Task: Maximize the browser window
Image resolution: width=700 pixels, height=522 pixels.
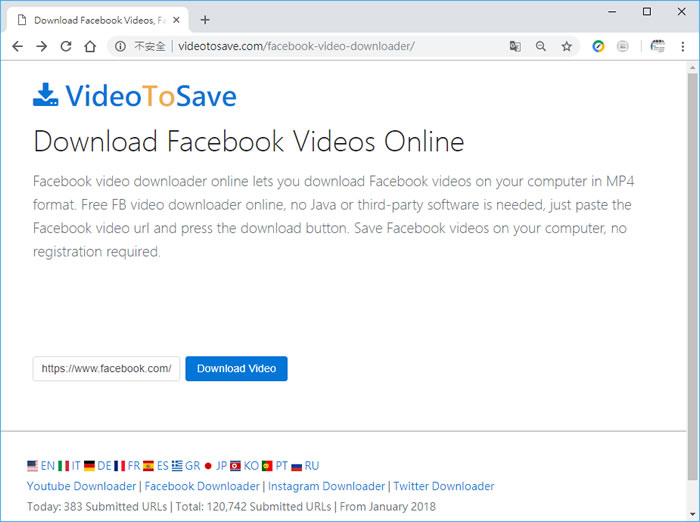Action: point(647,12)
